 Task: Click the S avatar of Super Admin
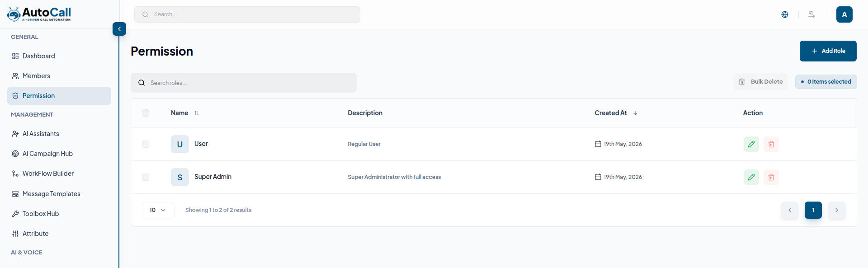(x=180, y=177)
